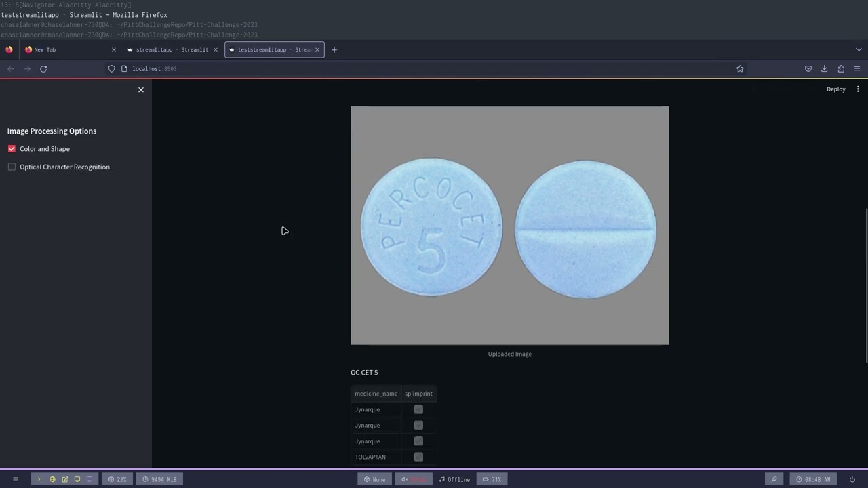Image resolution: width=868 pixels, height=488 pixels.
Task: Go forward with the browser forward arrow
Action: (27, 68)
